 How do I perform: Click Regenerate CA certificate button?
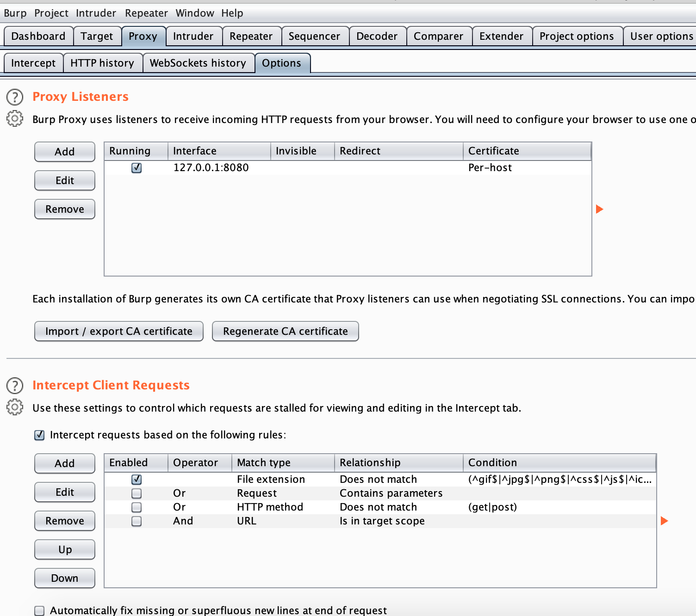tap(286, 331)
